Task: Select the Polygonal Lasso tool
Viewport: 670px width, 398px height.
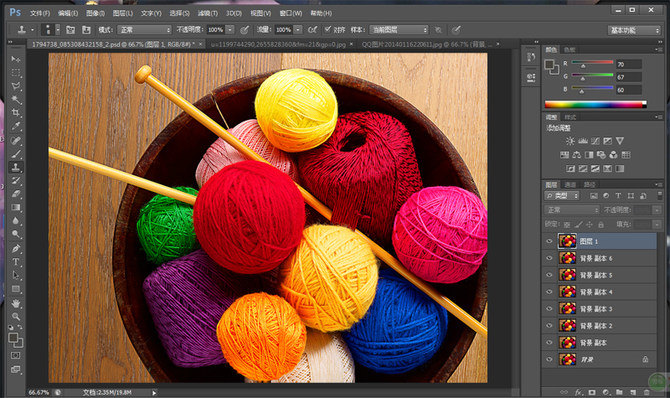Action: tap(16, 86)
